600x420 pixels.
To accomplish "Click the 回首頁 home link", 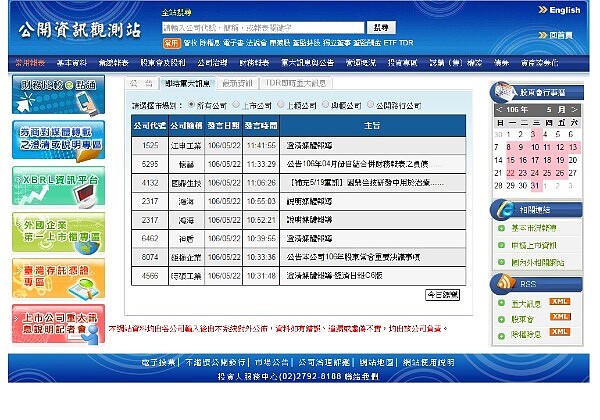I will [x=561, y=35].
